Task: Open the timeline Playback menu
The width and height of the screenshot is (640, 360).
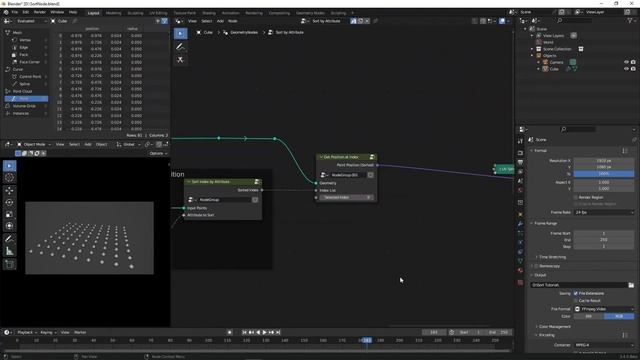Action: [27, 332]
